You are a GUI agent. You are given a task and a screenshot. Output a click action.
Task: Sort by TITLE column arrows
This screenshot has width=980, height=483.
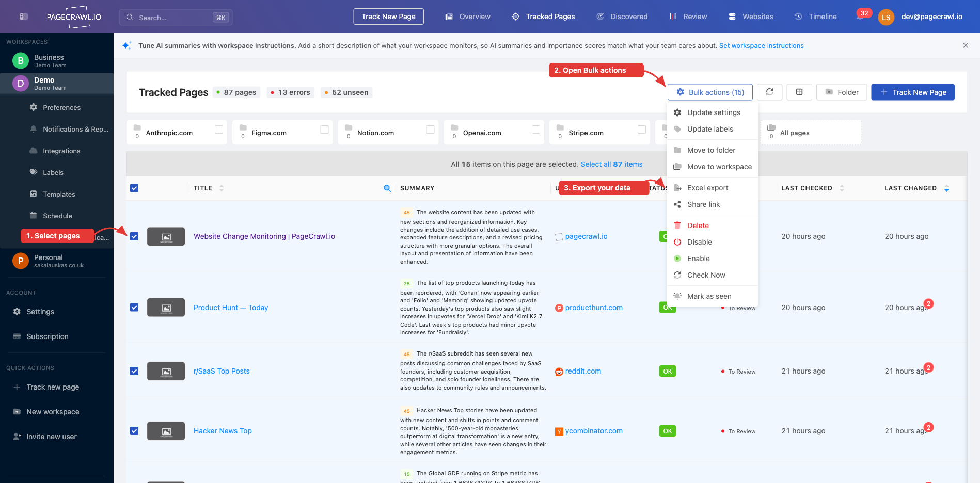click(222, 188)
